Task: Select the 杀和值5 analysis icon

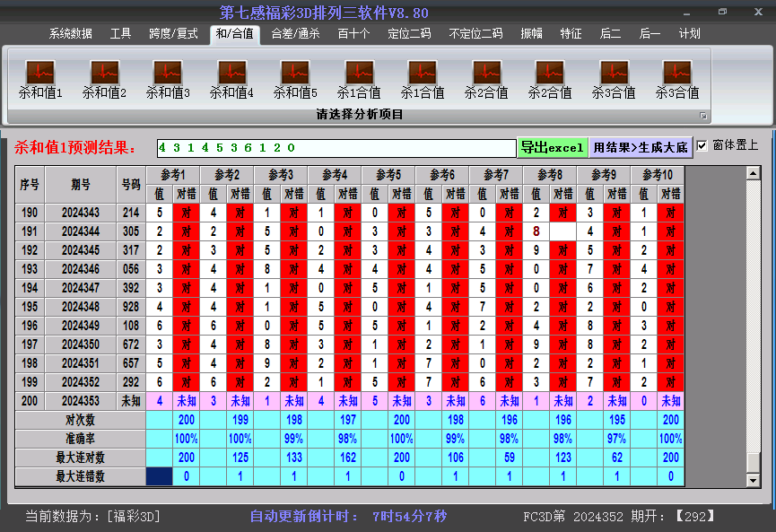Action: (x=295, y=80)
